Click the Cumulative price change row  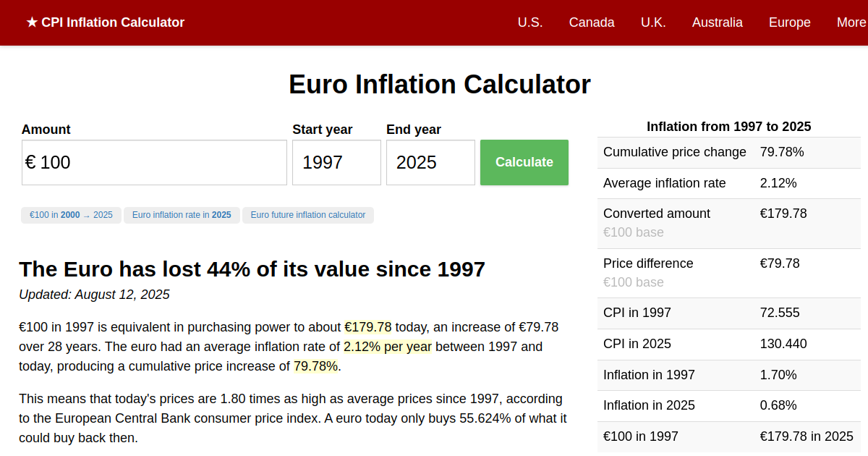(x=728, y=152)
